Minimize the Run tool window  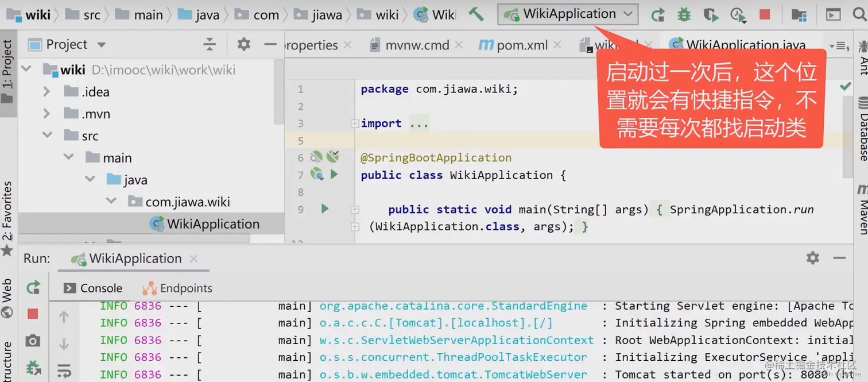[x=840, y=258]
